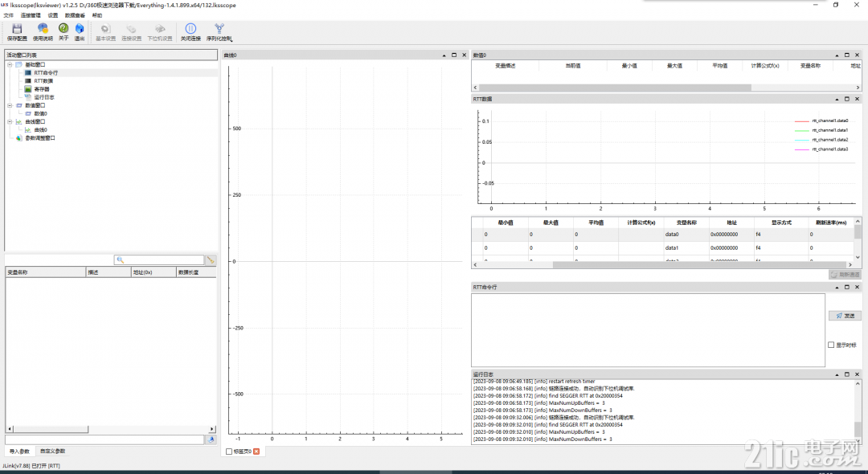
Task: Collapse the 基础窗口 tree node
Action: click(x=10, y=65)
